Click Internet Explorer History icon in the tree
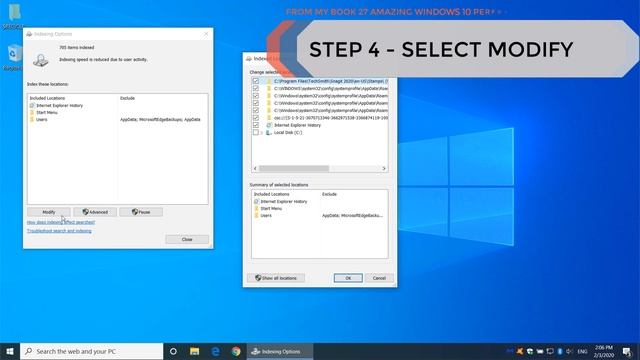This screenshot has width=640, height=360. (x=269, y=125)
